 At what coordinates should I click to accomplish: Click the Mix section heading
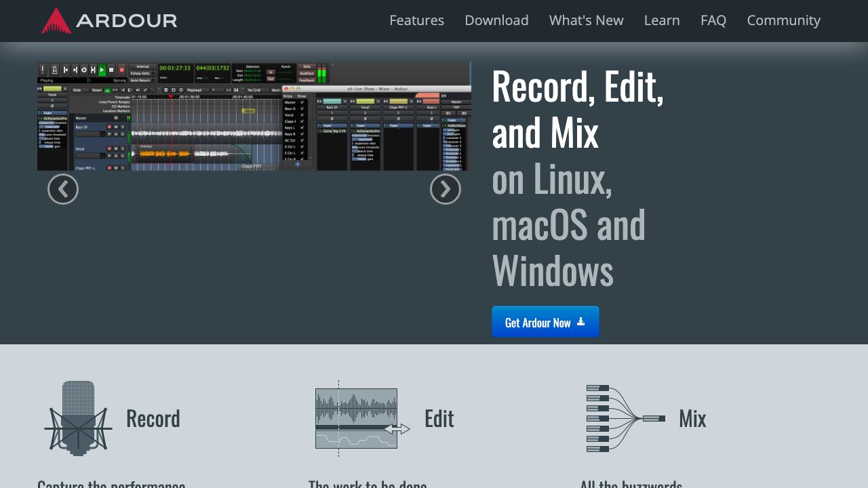(692, 418)
